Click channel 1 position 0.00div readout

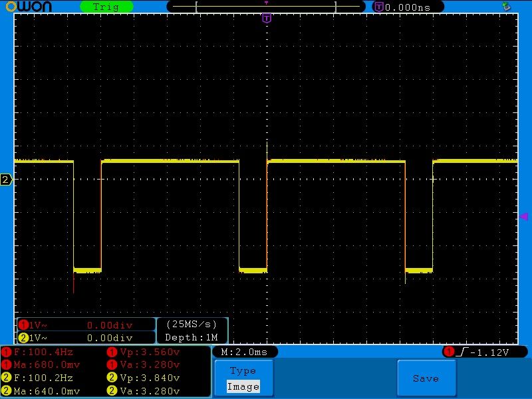click(110, 325)
